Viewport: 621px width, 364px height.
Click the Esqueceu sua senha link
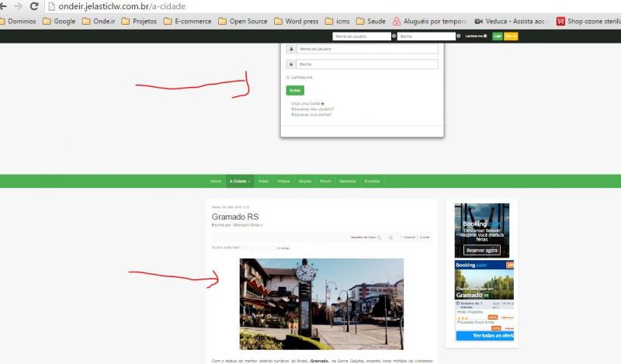click(x=311, y=114)
